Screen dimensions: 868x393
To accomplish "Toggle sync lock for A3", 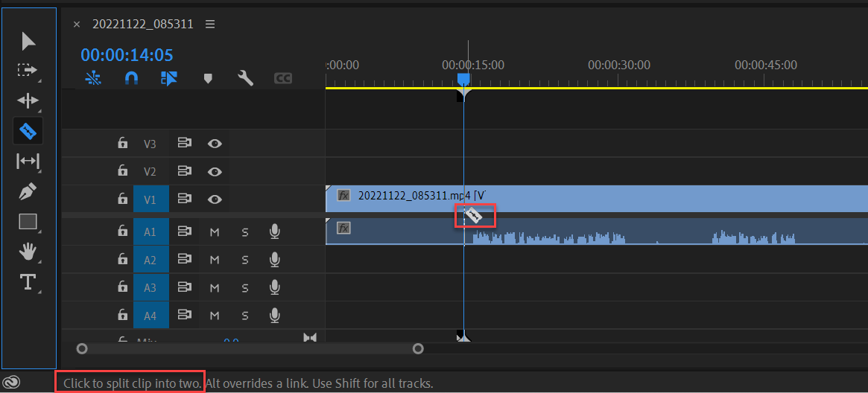I will coord(184,287).
